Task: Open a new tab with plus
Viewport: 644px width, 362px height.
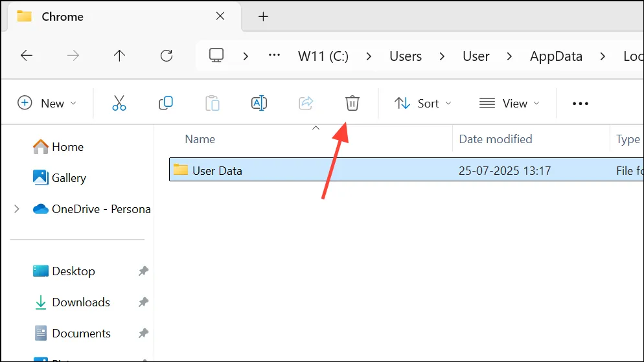Action: click(263, 16)
